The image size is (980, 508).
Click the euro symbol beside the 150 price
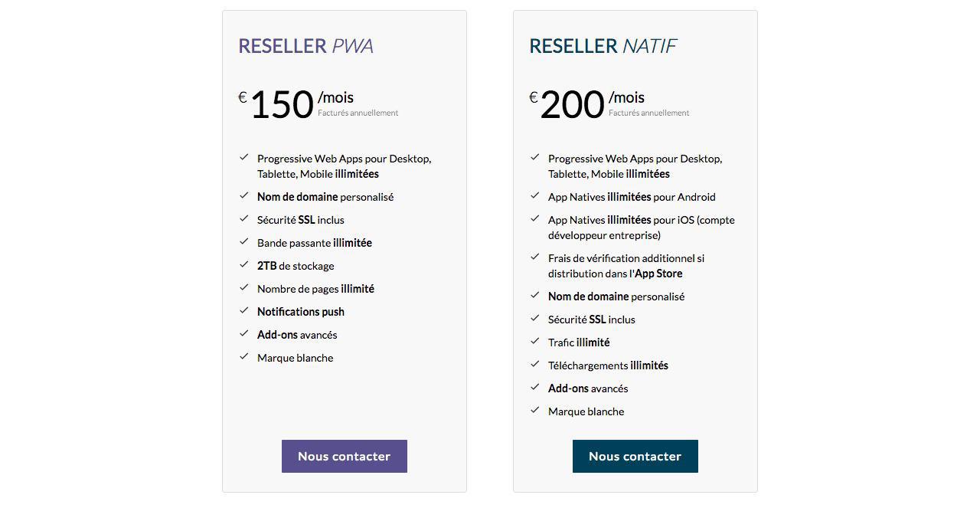point(243,97)
